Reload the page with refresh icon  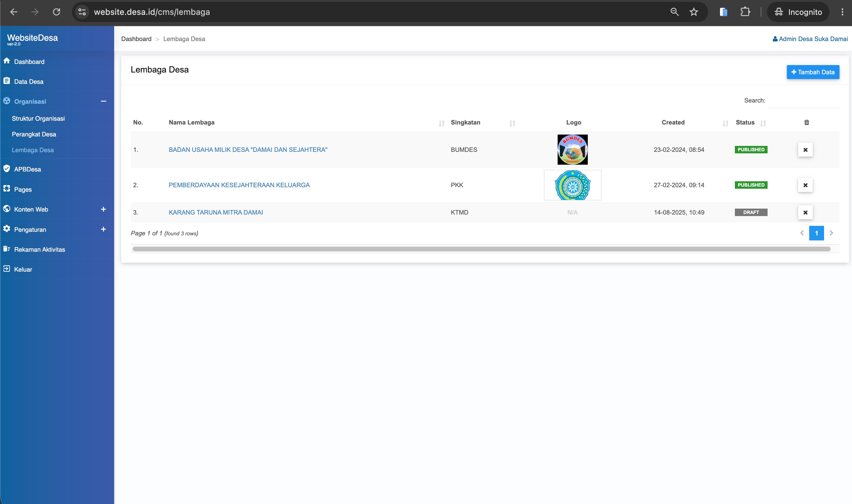pyautogui.click(x=56, y=12)
